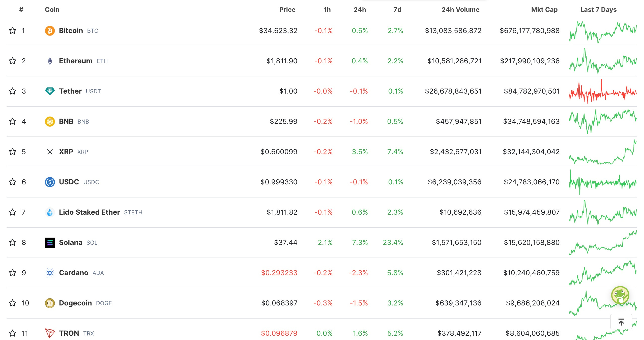Screen dimensions: 644x340
Task: Add Tether to watchlist via star
Action: [13, 91]
